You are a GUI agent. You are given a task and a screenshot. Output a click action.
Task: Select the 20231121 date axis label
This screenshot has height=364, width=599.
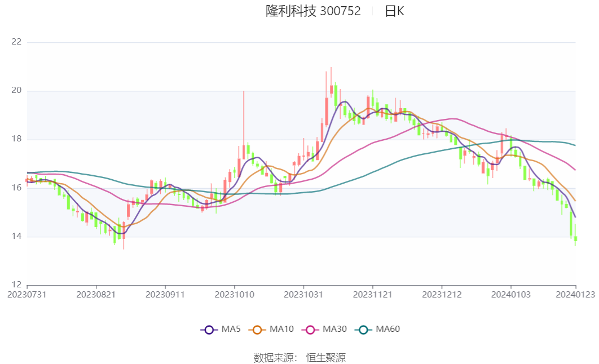pyautogui.click(x=372, y=295)
